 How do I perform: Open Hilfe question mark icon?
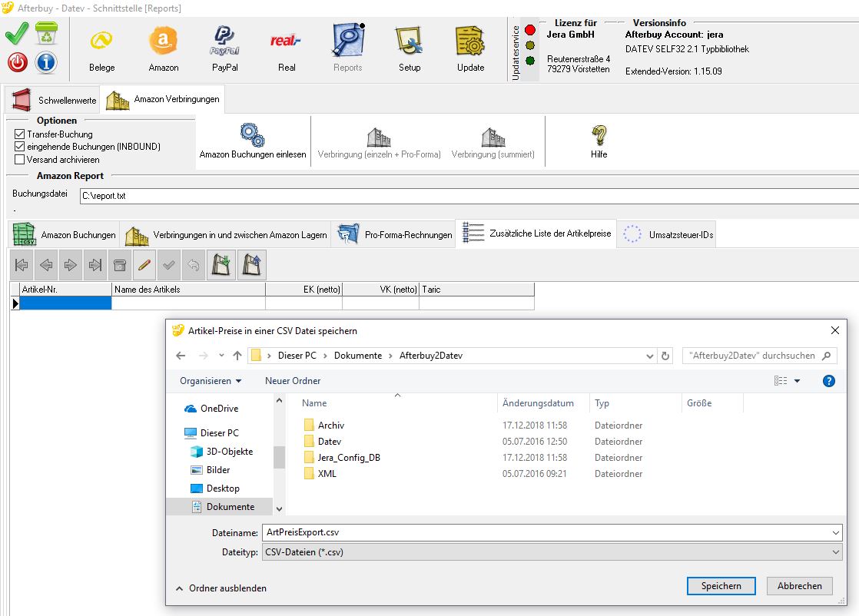pyautogui.click(x=599, y=134)
